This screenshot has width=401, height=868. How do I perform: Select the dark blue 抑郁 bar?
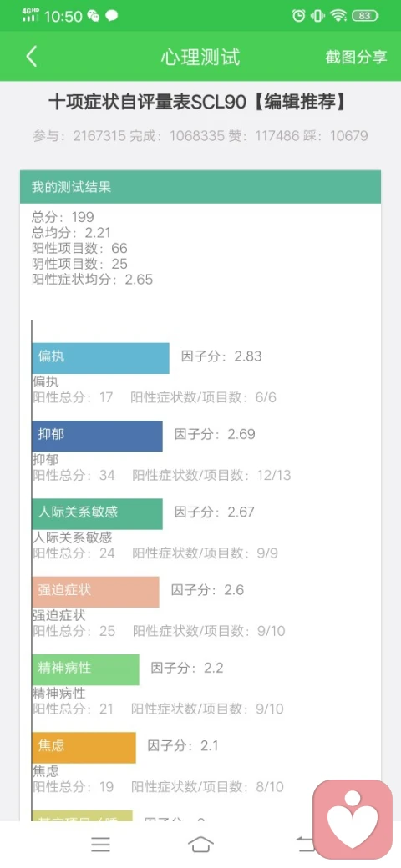click(97, 437)
